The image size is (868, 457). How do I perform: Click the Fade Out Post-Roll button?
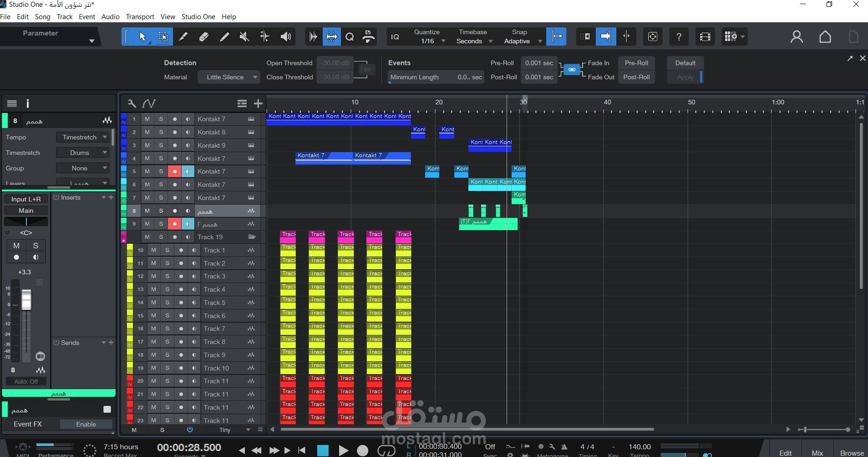pyautogui.click(x=636, y=77)
